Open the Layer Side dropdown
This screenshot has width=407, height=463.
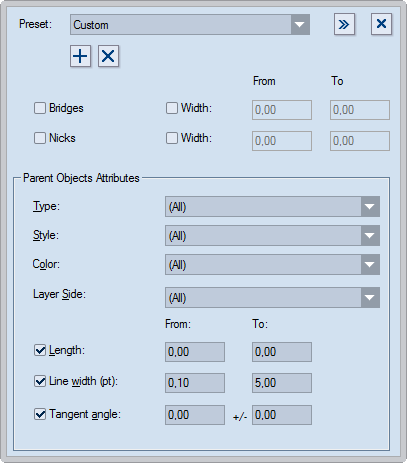pos(272,298)
